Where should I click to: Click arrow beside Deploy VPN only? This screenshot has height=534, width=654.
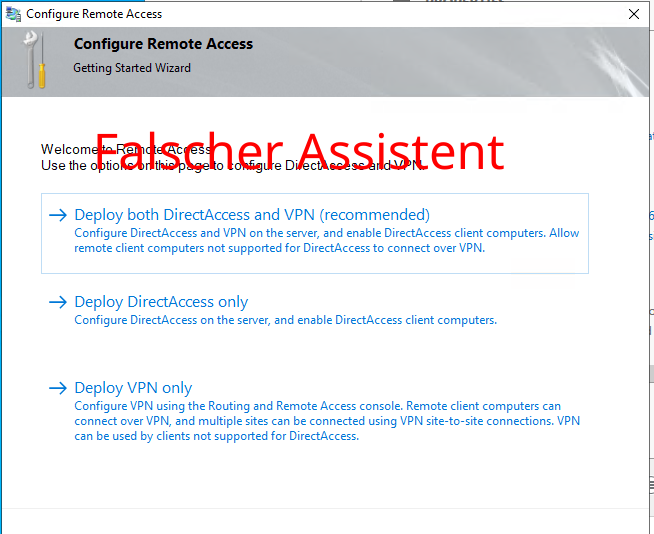point(57,388)
